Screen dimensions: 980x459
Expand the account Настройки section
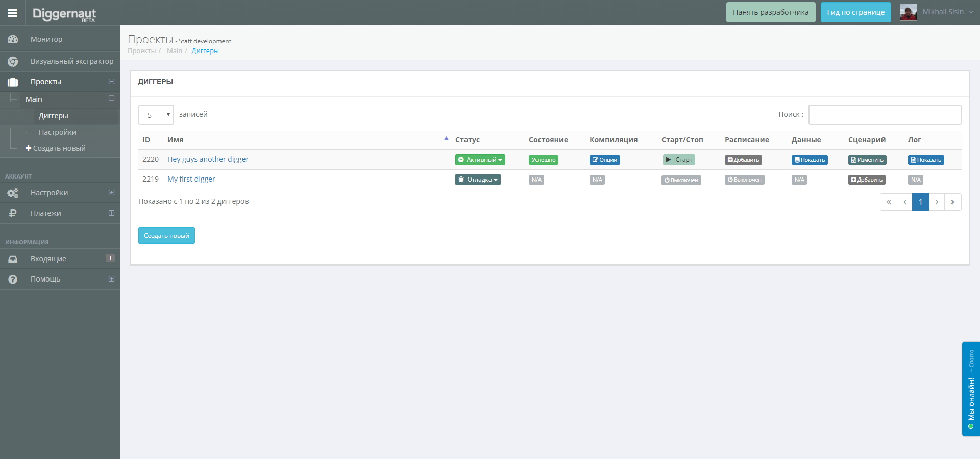[111, 193]
